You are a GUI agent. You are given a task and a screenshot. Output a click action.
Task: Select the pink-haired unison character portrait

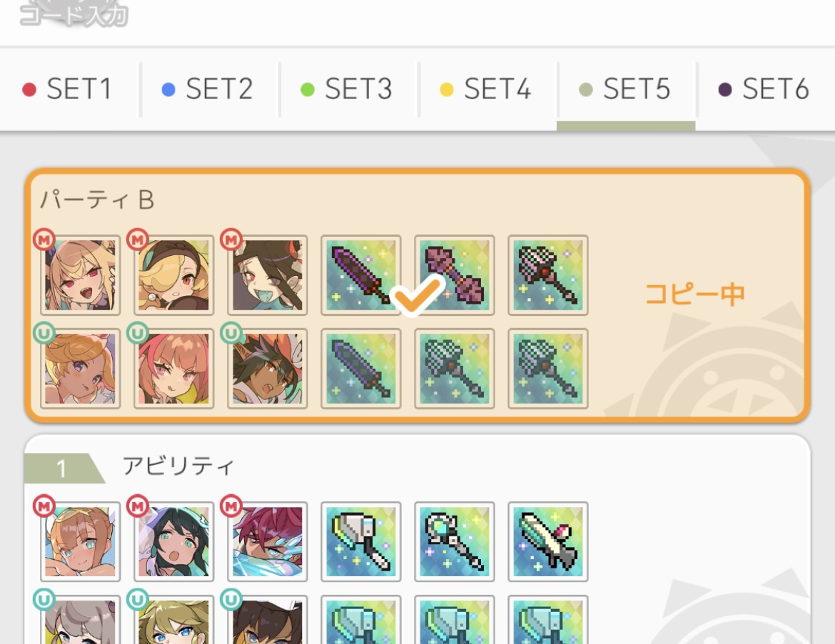173,368
